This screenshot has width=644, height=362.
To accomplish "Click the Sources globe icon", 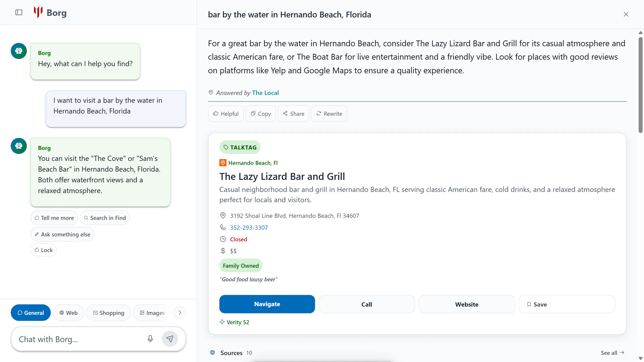I will tap(212, 353).
